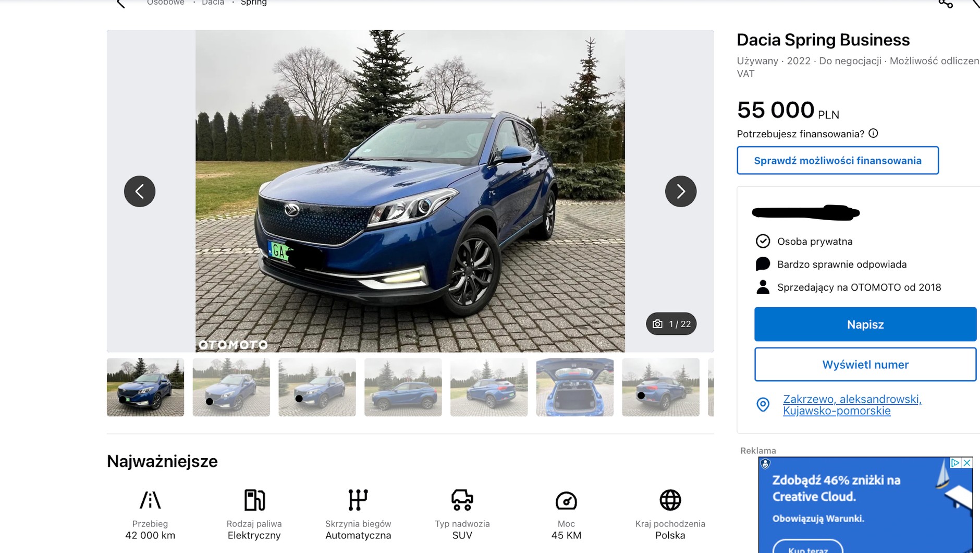This screenshot has height=553, width=980.
Task: Click the Elektryczny fuel value
Action: [x=254, y=535]
